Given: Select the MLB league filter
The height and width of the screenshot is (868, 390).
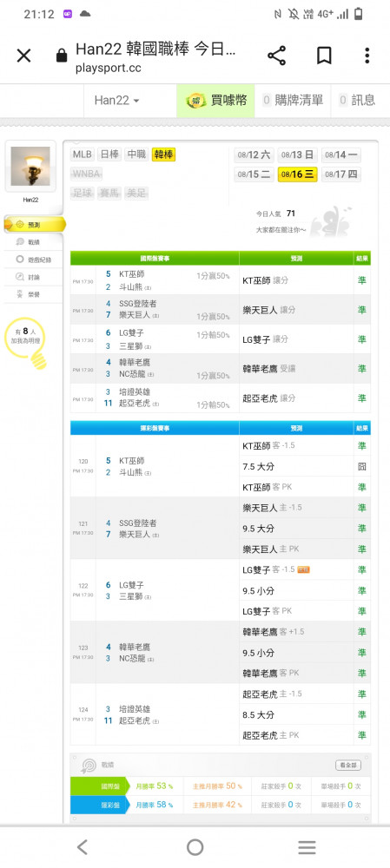Looking at the screenshot, I should pos(83,155).
